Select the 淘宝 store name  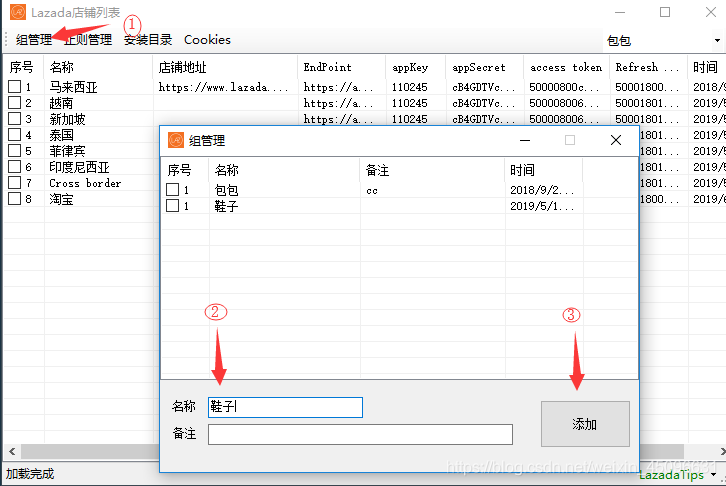tap(61, 199)
